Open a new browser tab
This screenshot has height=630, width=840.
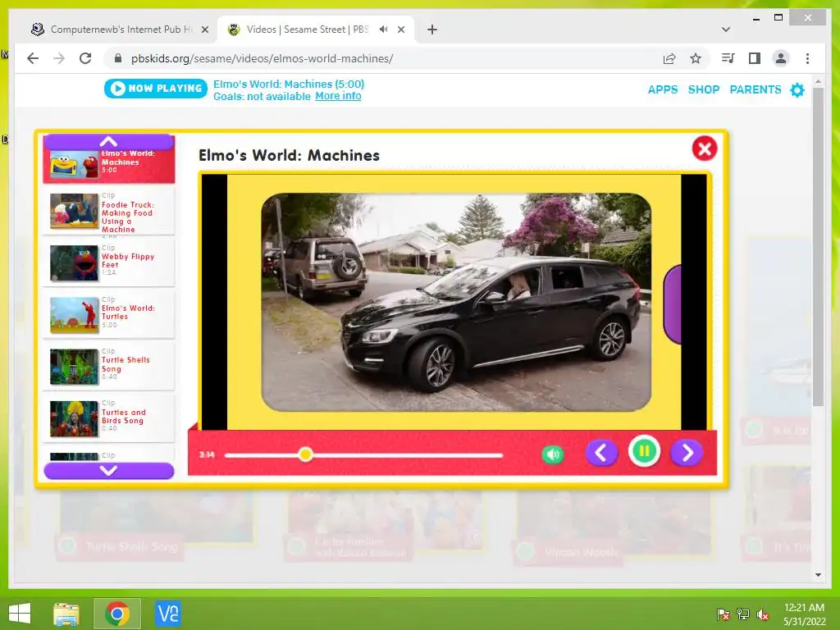pos(432,30)
